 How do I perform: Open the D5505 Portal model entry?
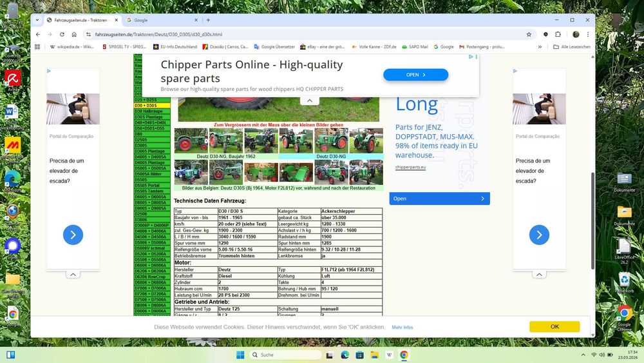click(x=152, y=186)
